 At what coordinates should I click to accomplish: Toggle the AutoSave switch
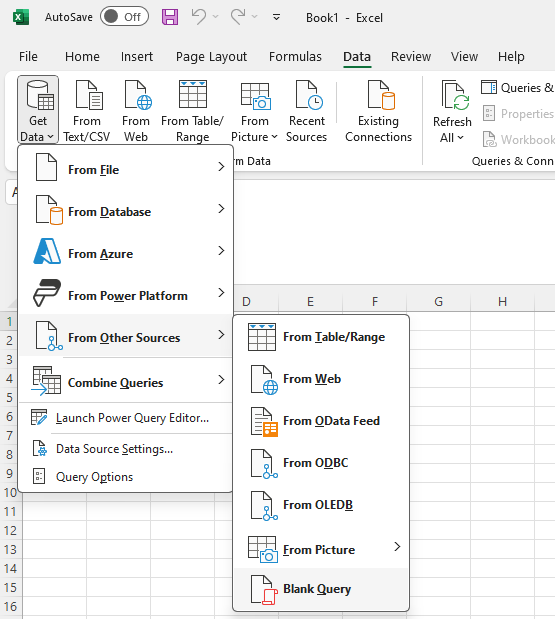pyautogui.click(x=124, y=17)
